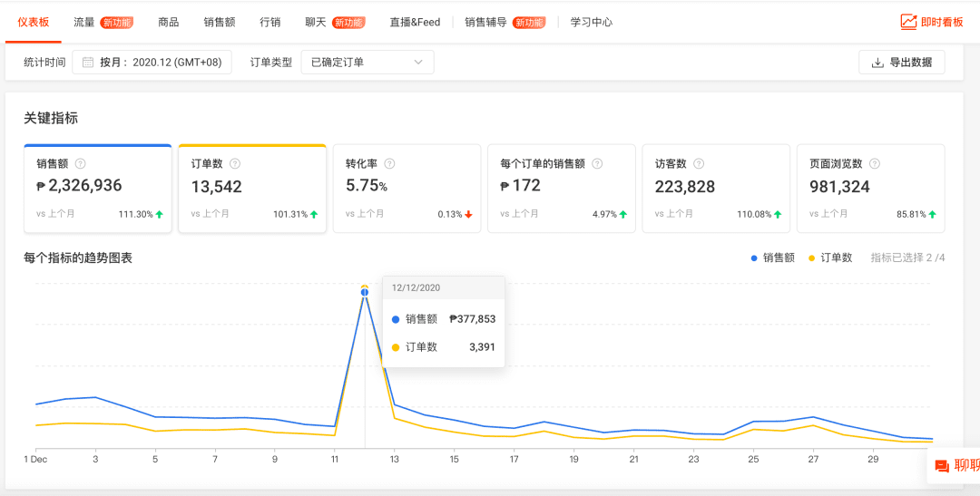This screenshot has width=980, height=496.
Task: Open the orange 聊聊 chat widget
Action: [x=955, y=465]
